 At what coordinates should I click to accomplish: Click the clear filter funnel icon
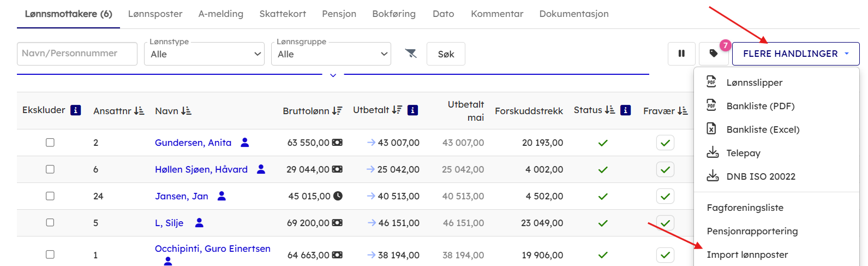point(411,54)
